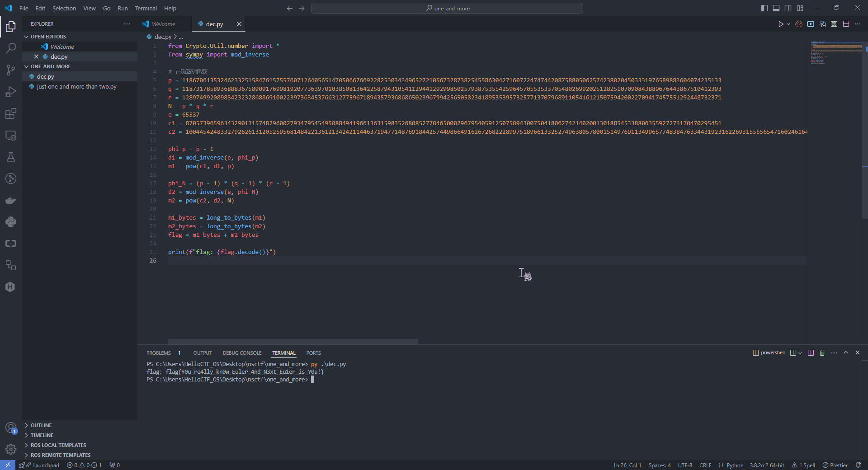Expand the OUTLINE section
This screenshot has width=868, height=470.
coord(41,425)
